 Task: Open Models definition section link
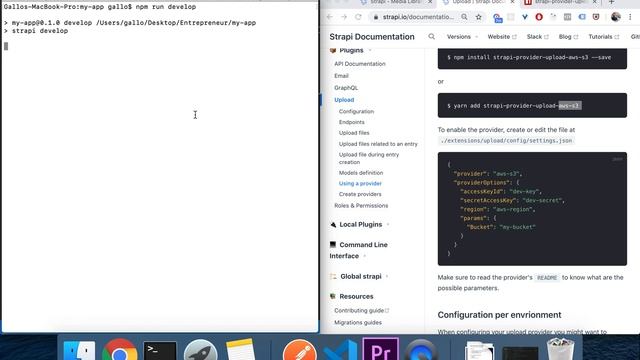(361, 173)
